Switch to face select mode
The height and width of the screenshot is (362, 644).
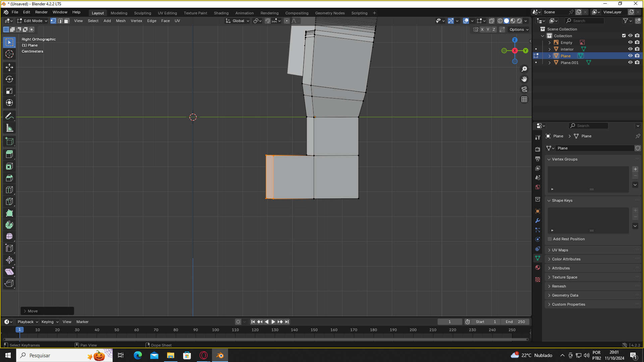(66, 21)
